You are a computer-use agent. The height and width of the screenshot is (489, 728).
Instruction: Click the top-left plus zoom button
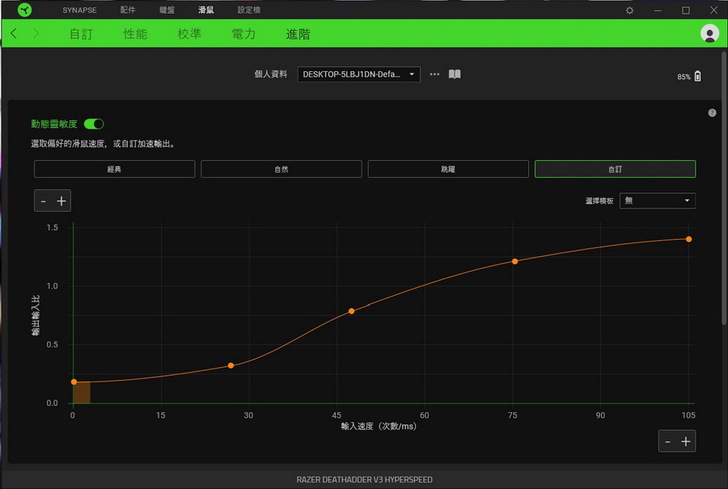click(62, 201)
